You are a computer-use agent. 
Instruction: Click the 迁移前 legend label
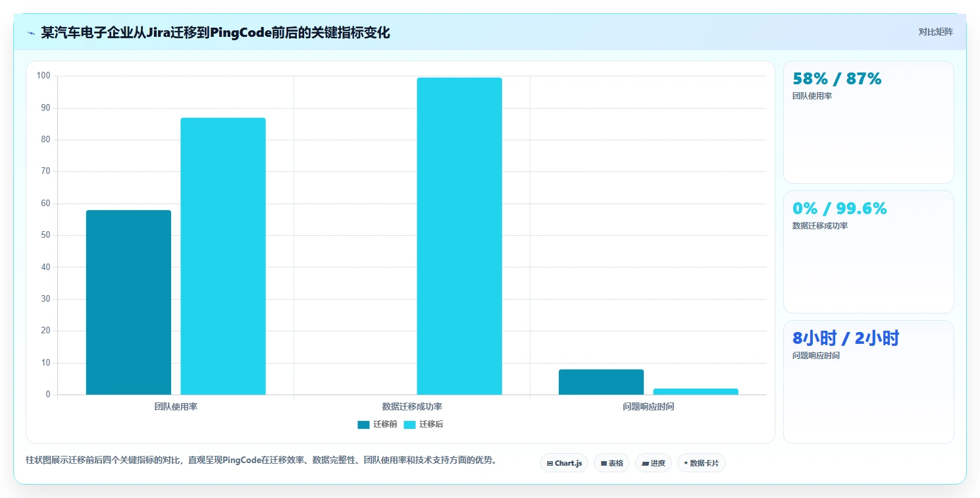[x=385, y=424]
